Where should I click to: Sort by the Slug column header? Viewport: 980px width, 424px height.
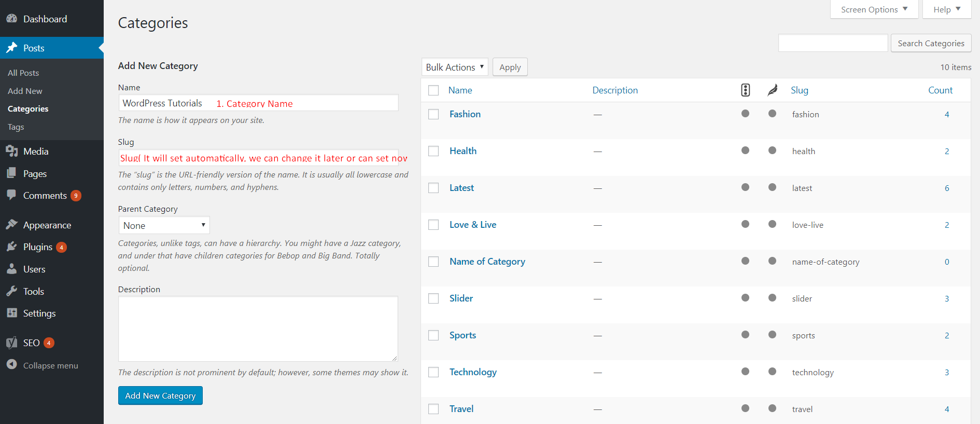pos(800,90)
